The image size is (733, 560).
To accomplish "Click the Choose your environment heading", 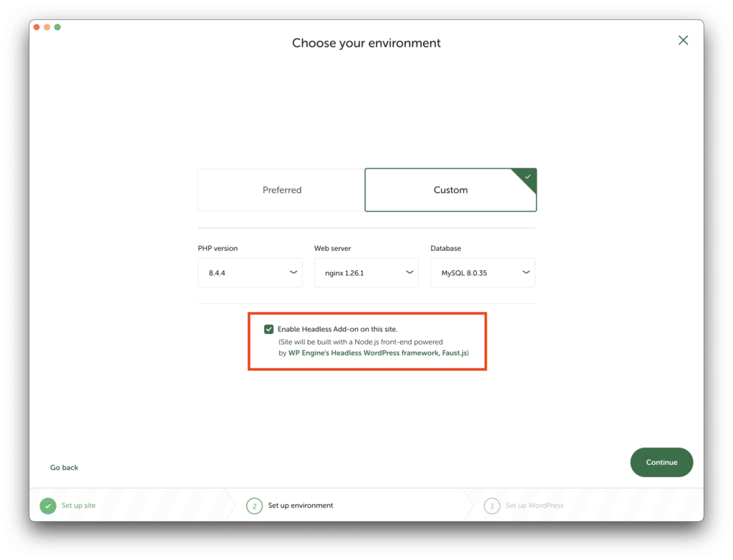I will coord(366,43).
